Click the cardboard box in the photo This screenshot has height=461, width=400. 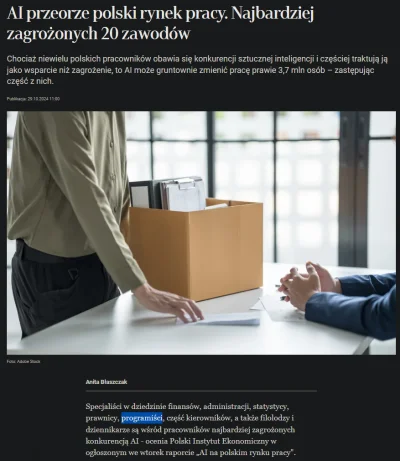point(196,248)
